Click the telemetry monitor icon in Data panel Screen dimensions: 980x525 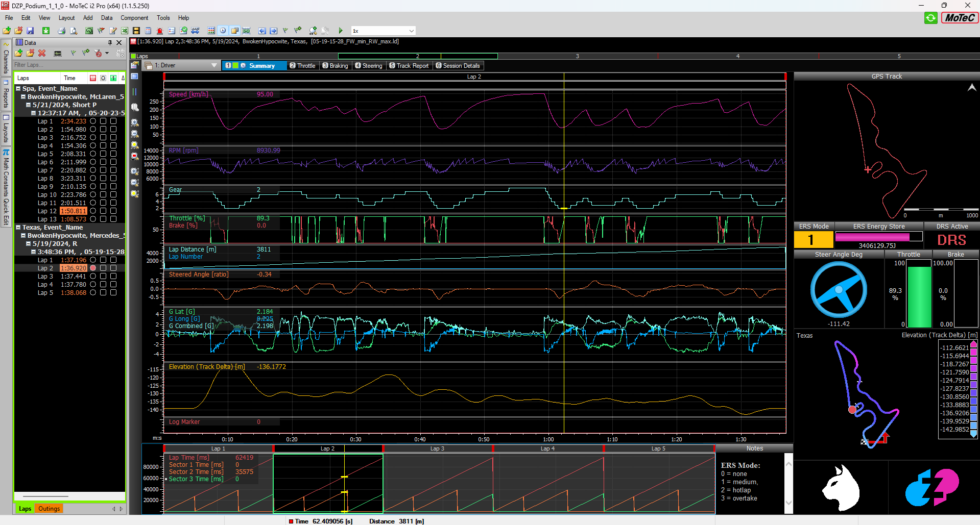tap(58, 53)
